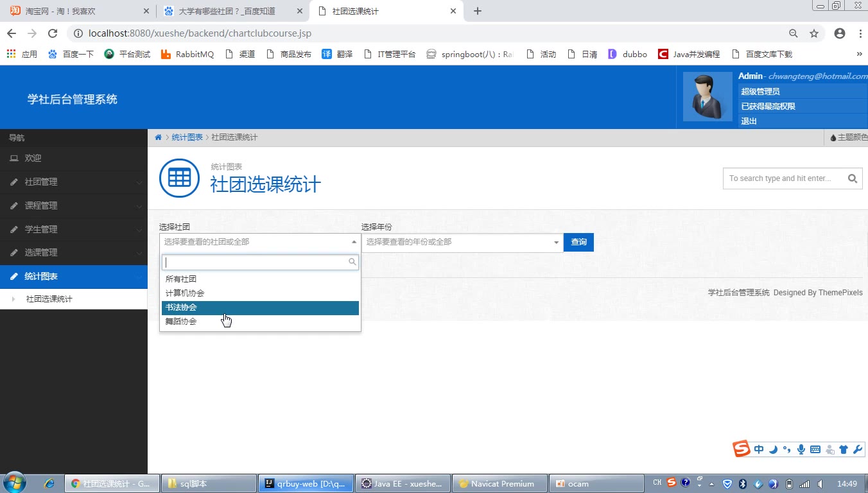Image resolution: width=868 pixels, height=493 pixels.
Task: Open the RabbitMQ bookmark
Action: pyautogui.click(x=187, y=55)
